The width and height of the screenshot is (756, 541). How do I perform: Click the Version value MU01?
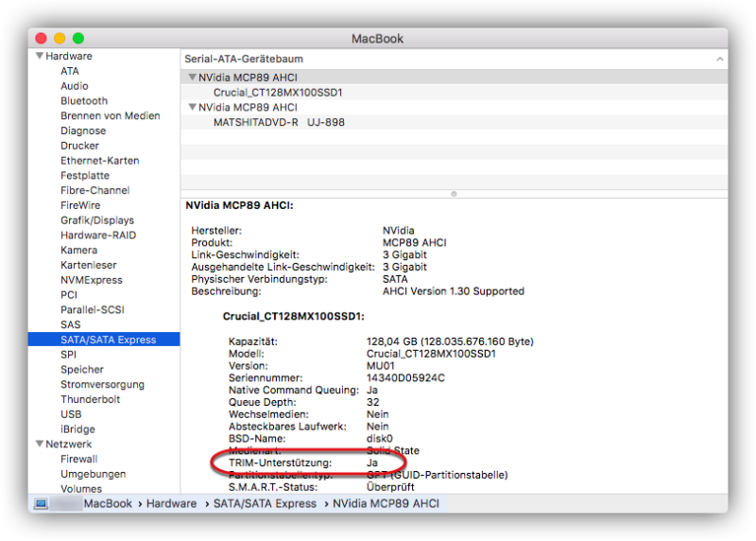[381, 366]
